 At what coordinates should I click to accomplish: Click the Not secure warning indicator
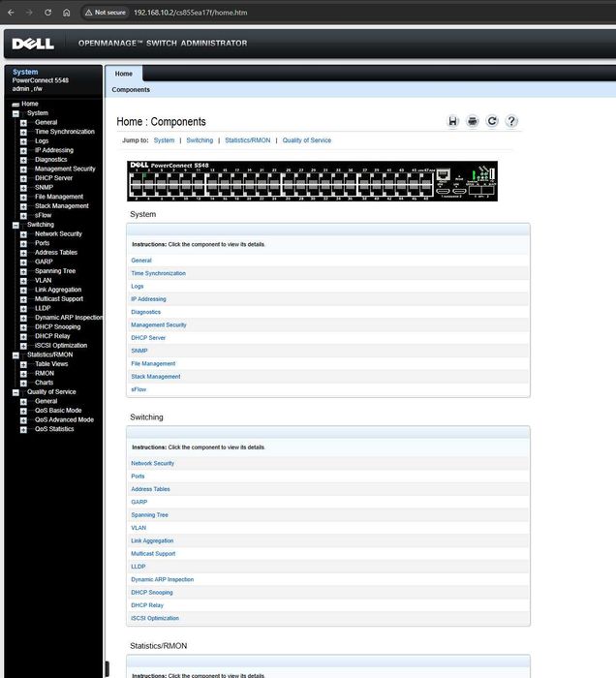106,13
